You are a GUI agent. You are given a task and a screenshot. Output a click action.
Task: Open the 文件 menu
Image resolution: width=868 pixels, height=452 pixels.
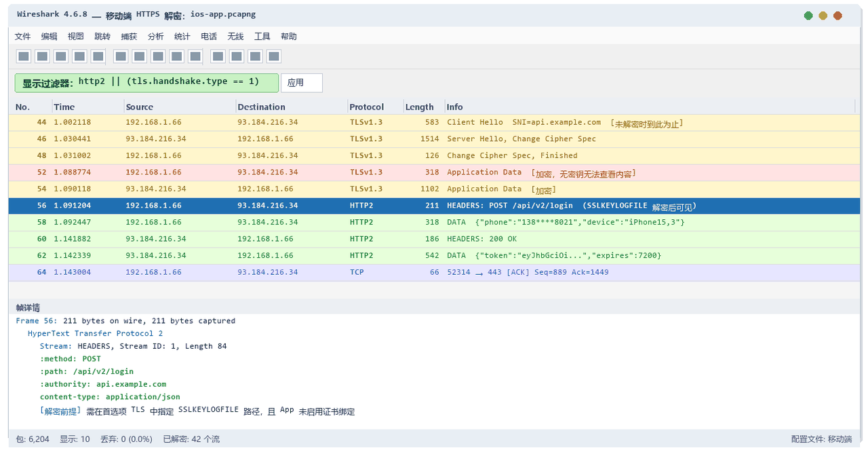point(22,37)
